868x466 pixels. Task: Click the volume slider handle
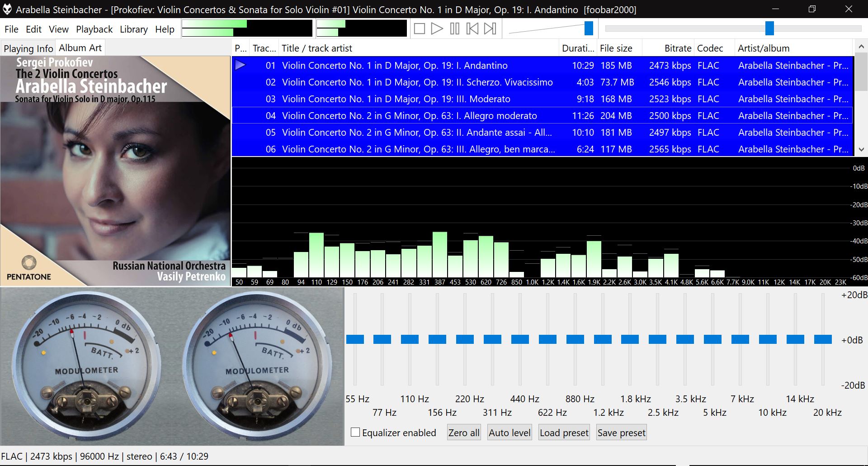point(589,28)
